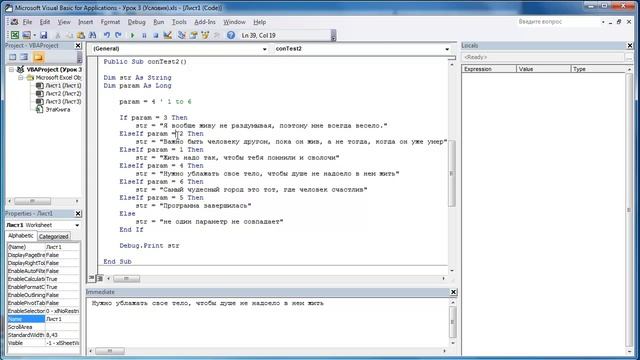Screen dimensions: 640x360
Task: Click the Object Browser toolbar icon
Action: (205, 36)
